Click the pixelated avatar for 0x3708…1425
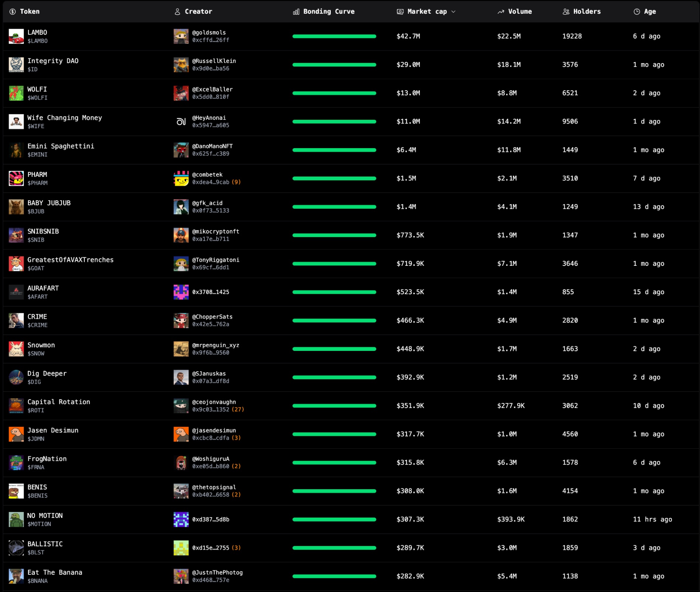This screenshot has height=592, width=700. pyautogui.click(x=181, y=292)
